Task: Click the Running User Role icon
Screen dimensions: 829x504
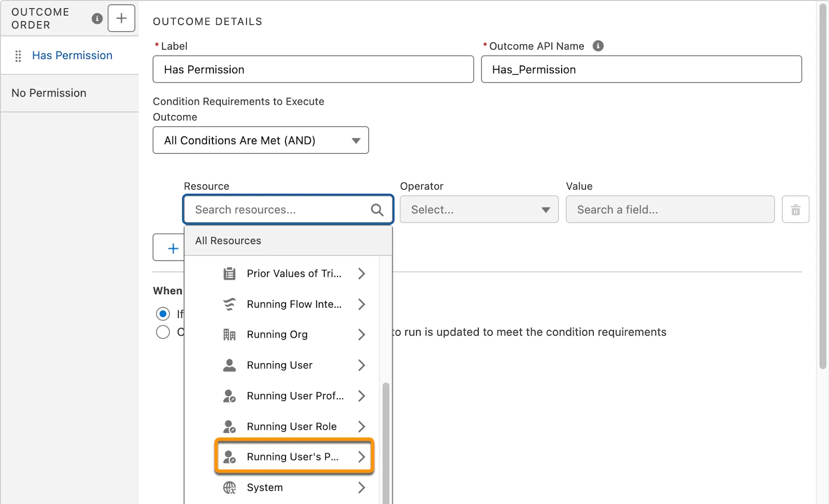Action: coord(230,426)
